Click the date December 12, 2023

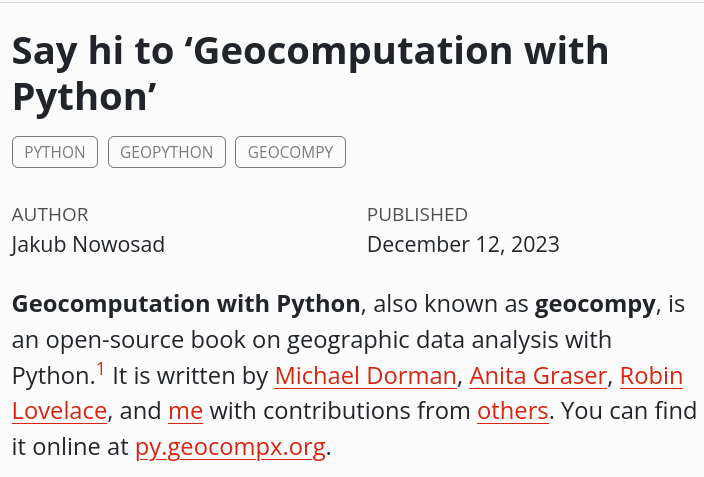463,244
